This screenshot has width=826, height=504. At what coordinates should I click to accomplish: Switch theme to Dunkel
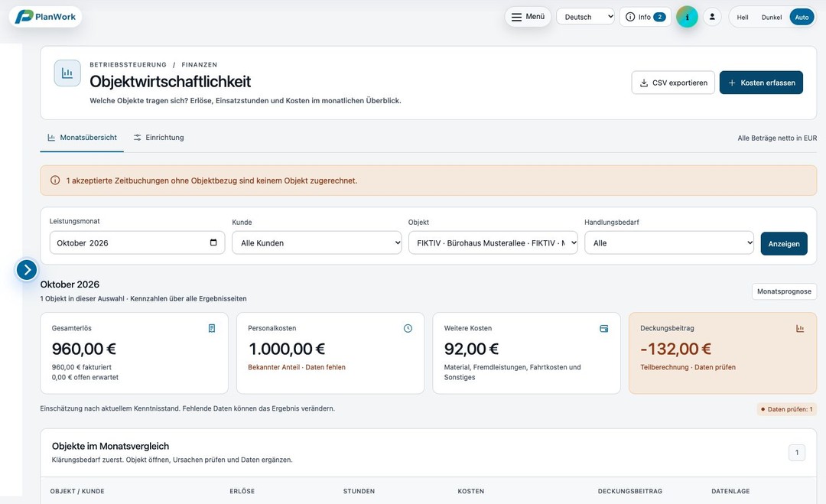point(772,18)
